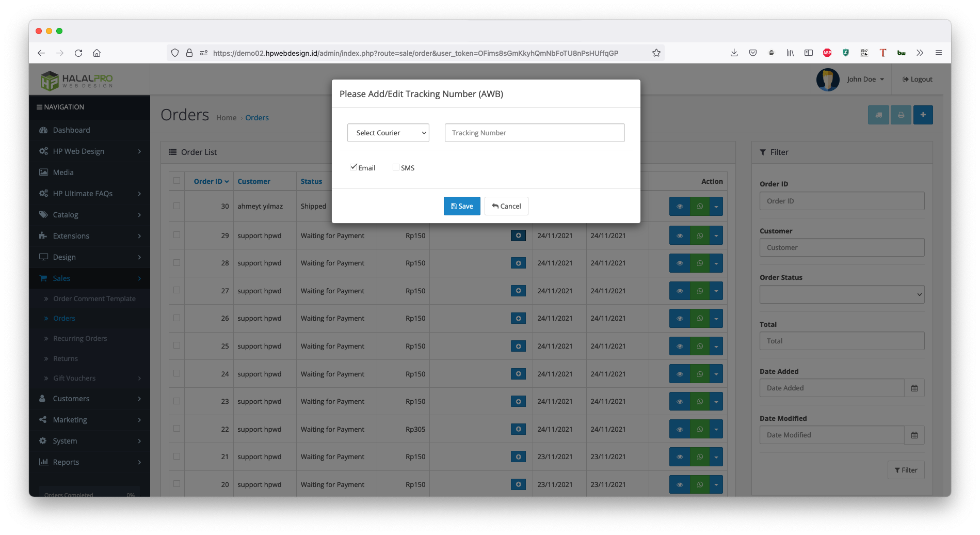Add tracking number for order 27
Screen dimensions: 980x535
(518, 291)
